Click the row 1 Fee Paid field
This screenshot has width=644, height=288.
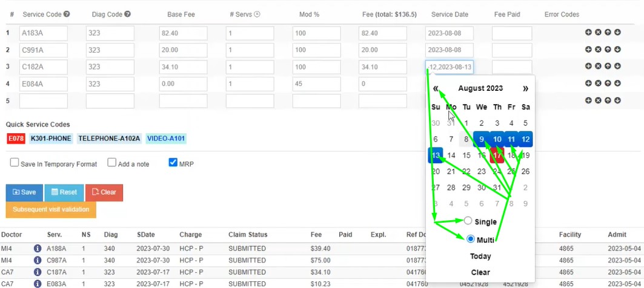[x=512, y=33]
